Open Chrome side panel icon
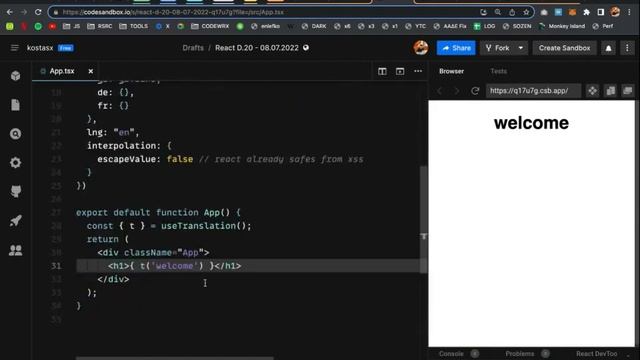Viewport: 640px width, 360px height. [x=601, y=12]
